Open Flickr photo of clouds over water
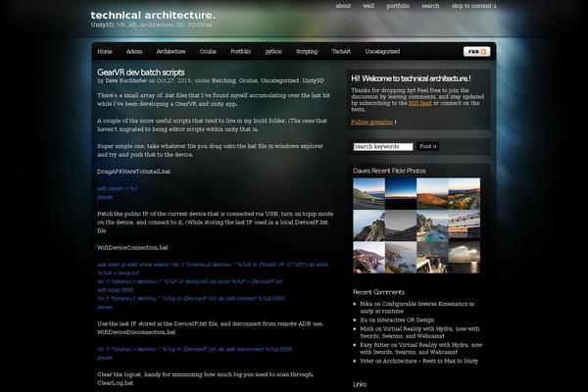Screen dimensions: 588x392 [x=465, y=258]
